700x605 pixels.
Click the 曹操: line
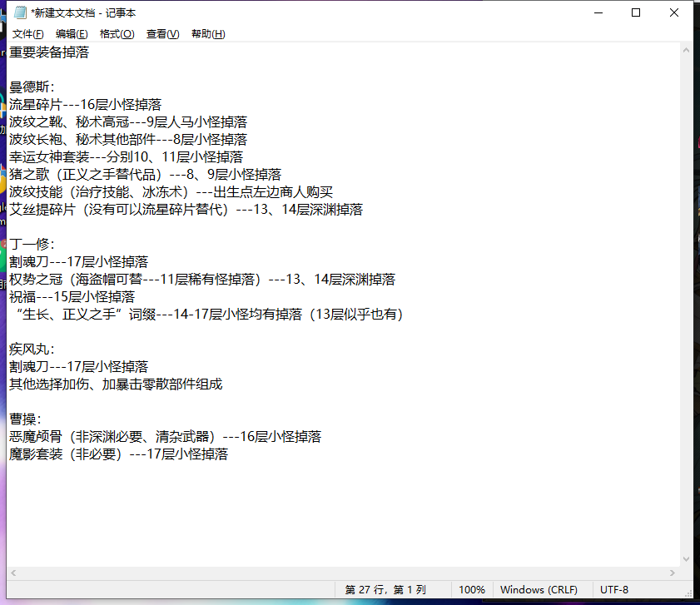tap(25, 419)
